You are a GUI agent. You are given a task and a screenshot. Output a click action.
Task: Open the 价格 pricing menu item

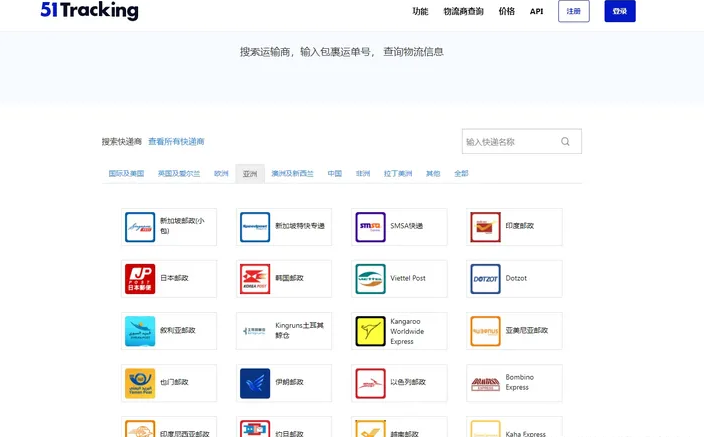click(507, 12)
